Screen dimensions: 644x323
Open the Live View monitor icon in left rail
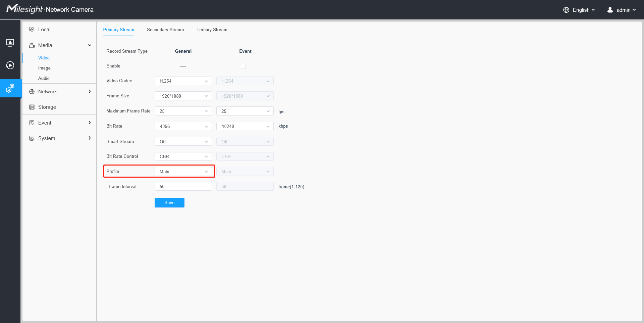[x=10, y=43]
